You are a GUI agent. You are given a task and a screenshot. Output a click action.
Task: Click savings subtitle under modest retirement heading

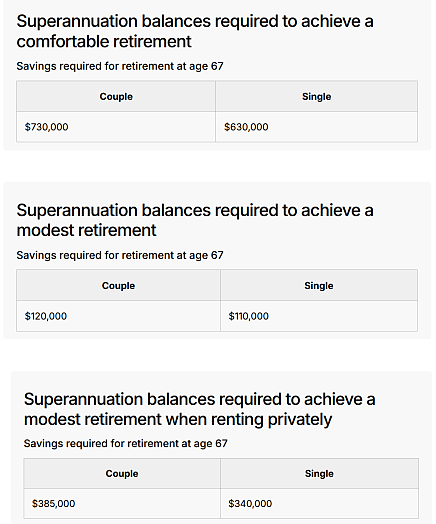coord(120,255)
